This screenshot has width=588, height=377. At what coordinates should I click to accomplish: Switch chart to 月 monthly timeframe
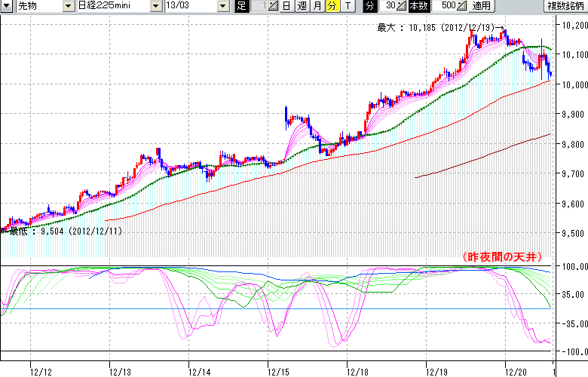(x=317, y=6)
